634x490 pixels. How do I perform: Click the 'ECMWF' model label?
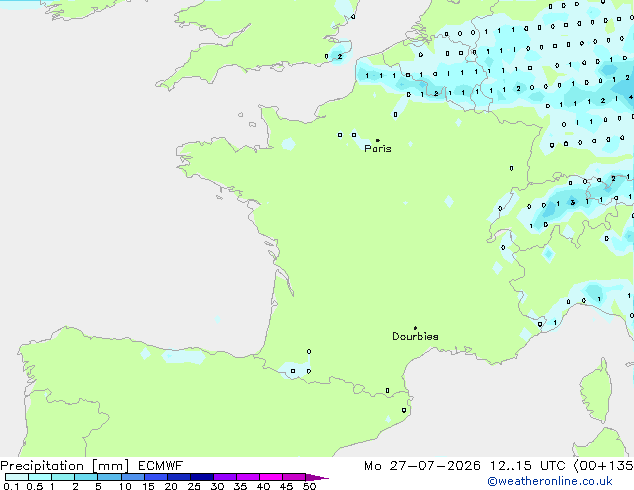(161, 466)
